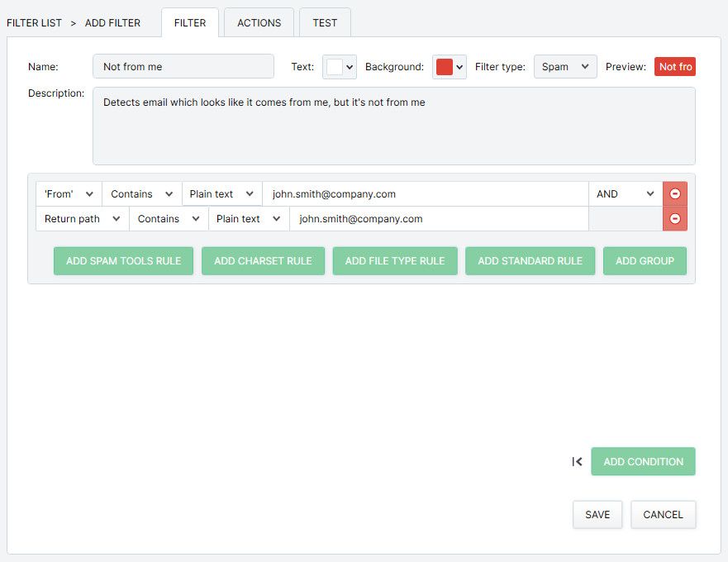
Task: Click Add Spam Tools Rule button
Action: click(123, 260)
